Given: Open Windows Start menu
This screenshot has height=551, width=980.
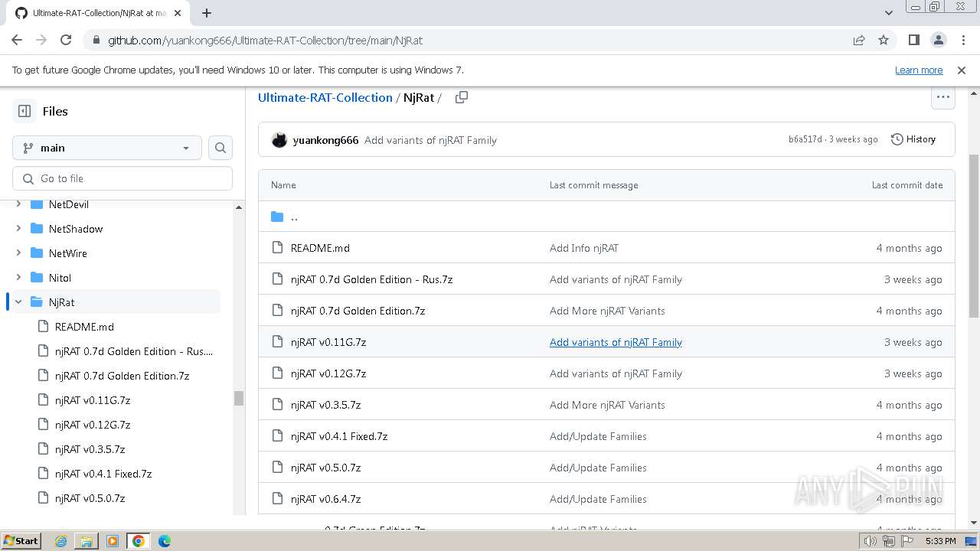Looking at the screenshot, I should (x=21, y=540).
